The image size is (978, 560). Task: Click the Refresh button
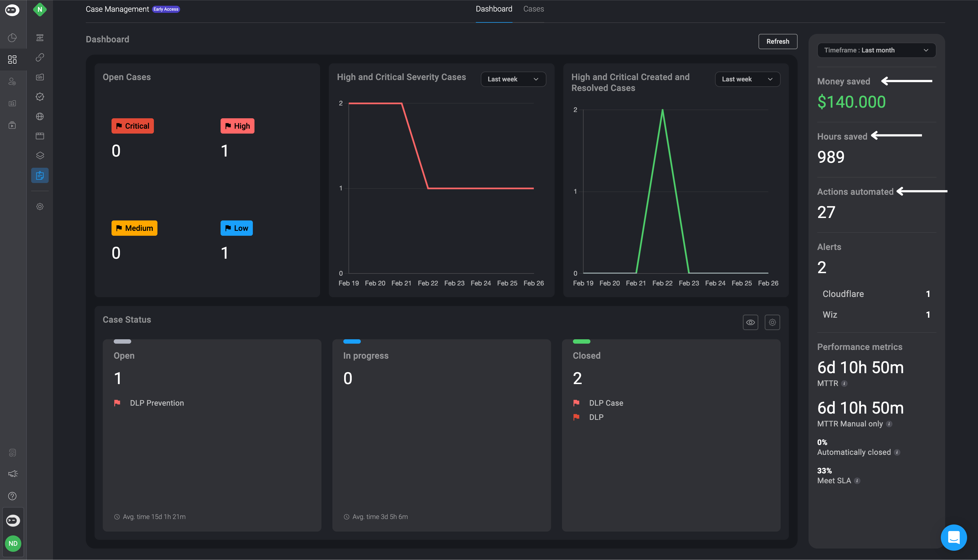(x=778, y=42)
